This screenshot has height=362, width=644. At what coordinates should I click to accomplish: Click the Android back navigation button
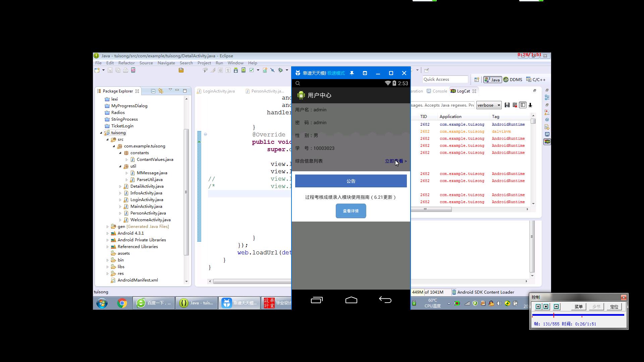click(x=385, y=300)
